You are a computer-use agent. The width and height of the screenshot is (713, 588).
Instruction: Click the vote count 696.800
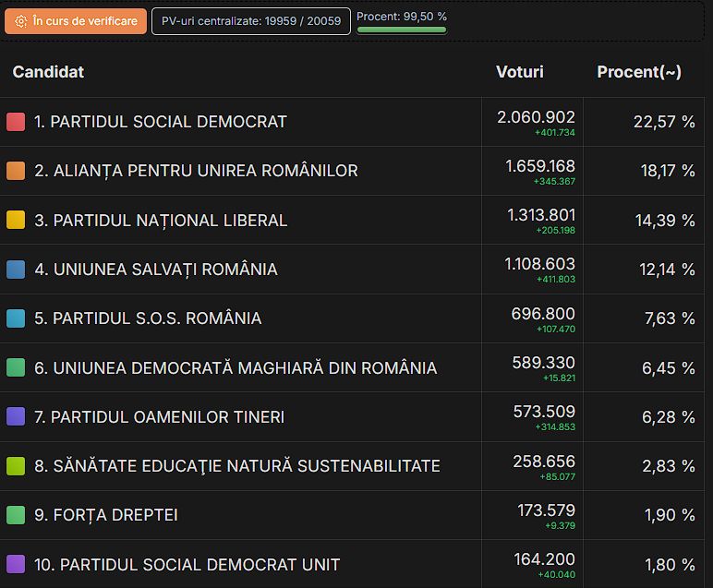click(x=543, y=314)
